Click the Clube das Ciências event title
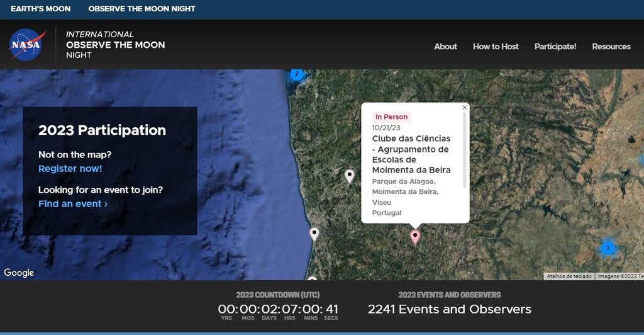Screen dimensions: 644x335 click(411, 154)
